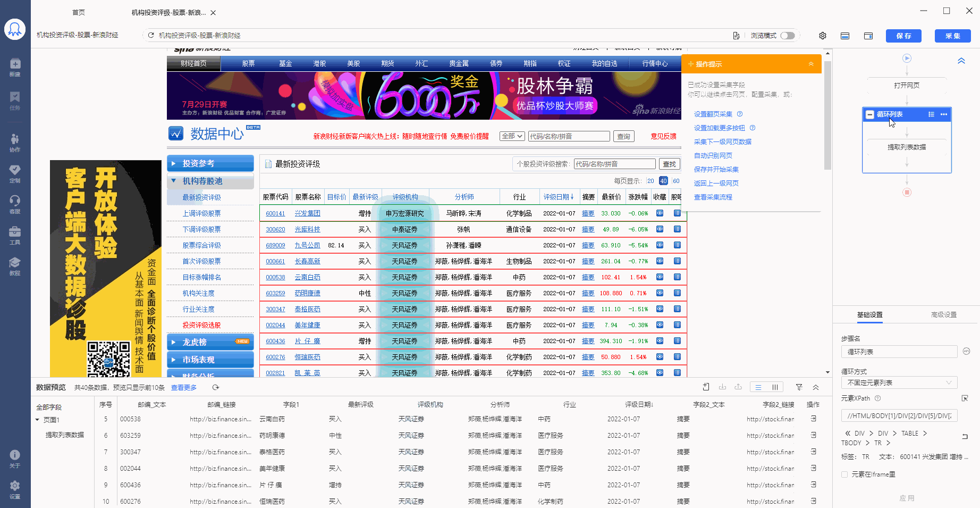
Task: Click the filter funnel icon in data preview
Action: 799,387
